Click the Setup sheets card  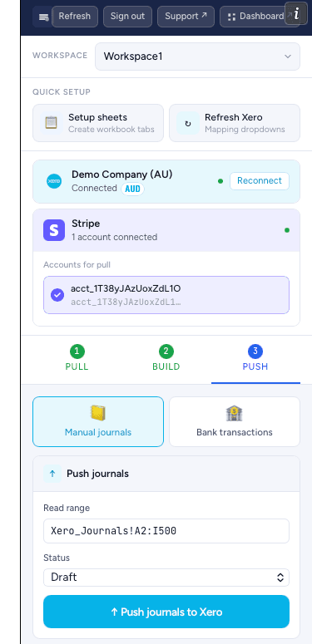pos(98,123)
